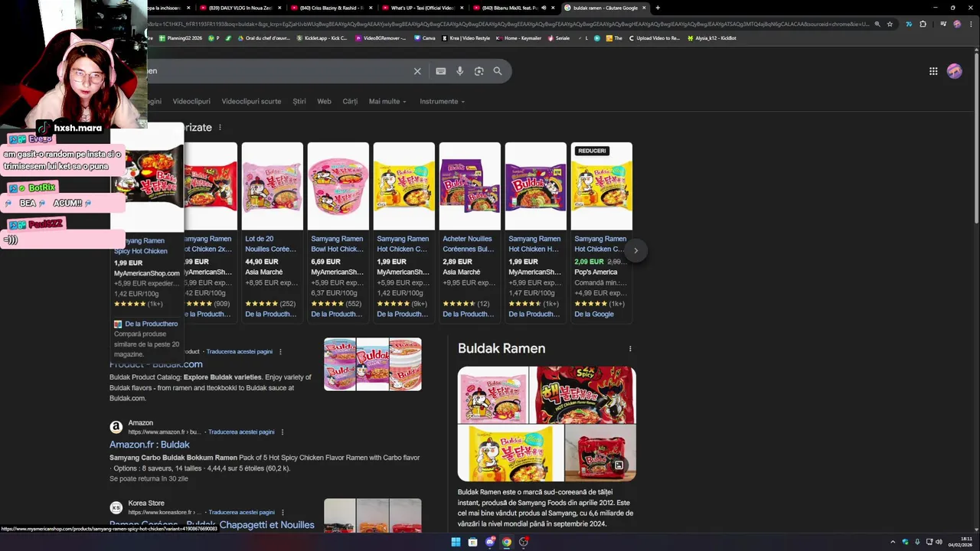Open the 'Alysia_k12 - KickBot' bookmark
Image resolution: width=980 pixels, height=551 pixels.
pos(712,37)
